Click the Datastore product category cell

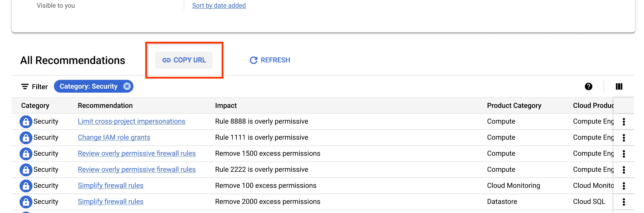[502, 202]
